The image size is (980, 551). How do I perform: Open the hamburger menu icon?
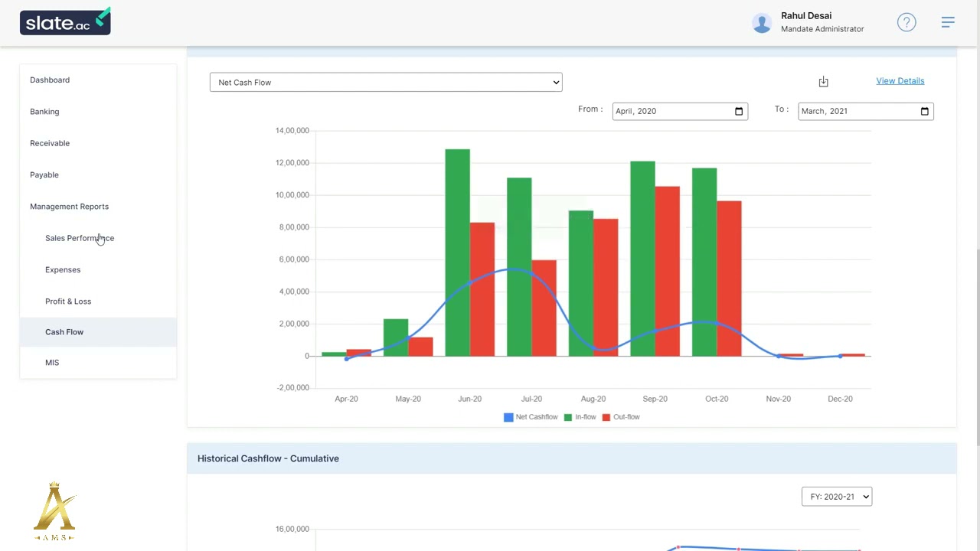[948, 22]
